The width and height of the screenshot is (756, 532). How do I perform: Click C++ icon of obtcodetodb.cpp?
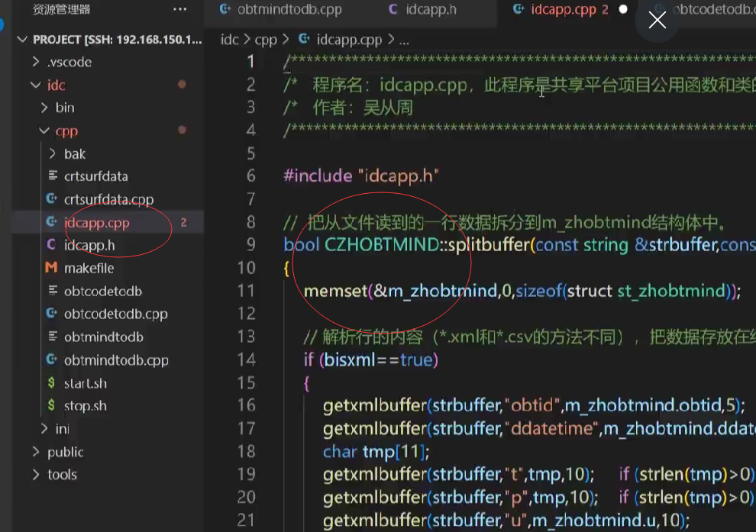click(52, 313)
